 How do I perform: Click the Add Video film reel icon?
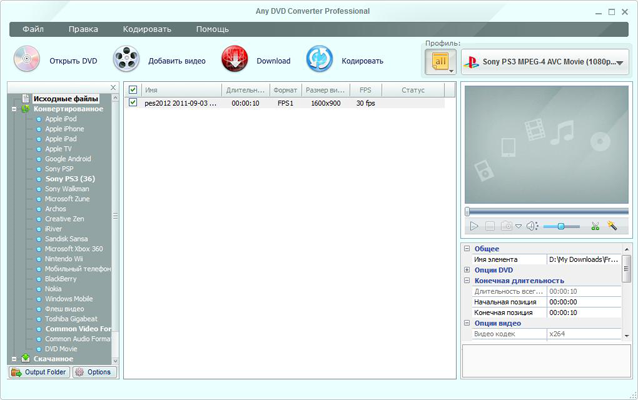(x=126, y=59)
